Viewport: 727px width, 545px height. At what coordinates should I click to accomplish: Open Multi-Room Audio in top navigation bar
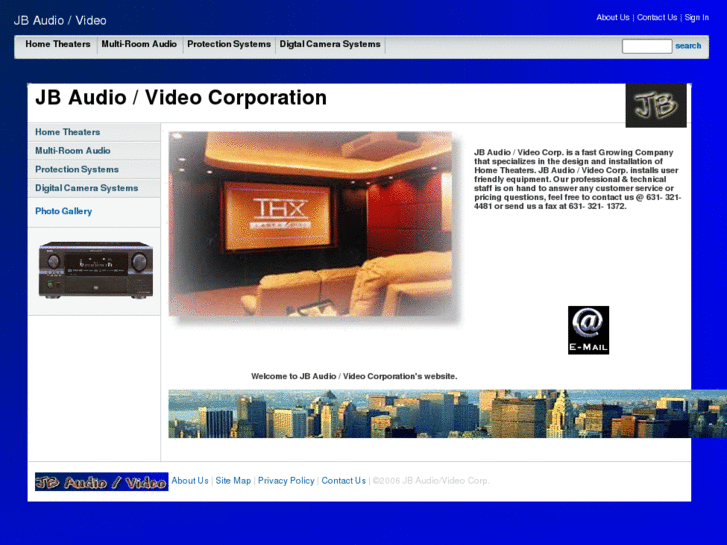pos(139,44)
